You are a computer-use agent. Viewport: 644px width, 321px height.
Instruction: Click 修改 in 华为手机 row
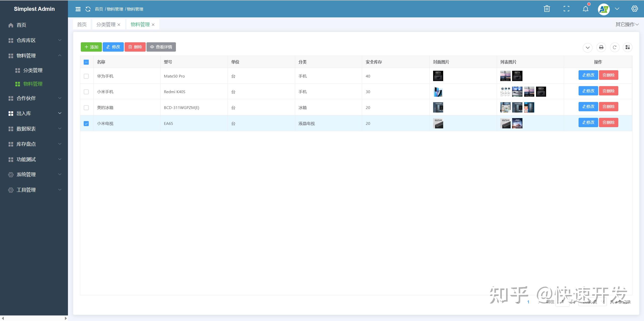coord(588,75)
